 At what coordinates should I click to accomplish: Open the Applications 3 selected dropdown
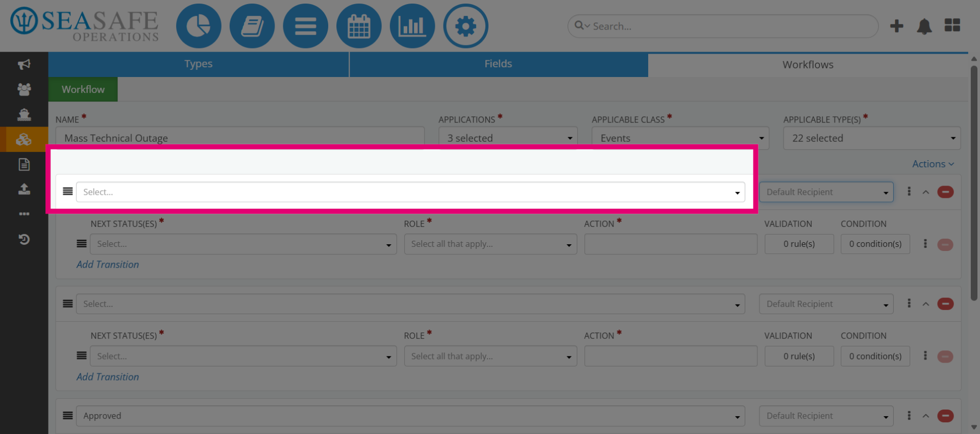[508, 138]
